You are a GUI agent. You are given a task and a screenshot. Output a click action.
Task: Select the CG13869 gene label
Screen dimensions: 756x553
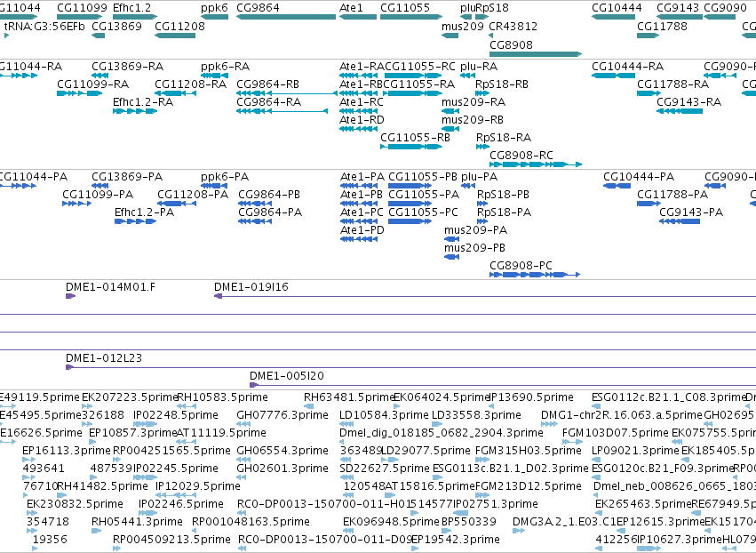(x=116, y=26)
